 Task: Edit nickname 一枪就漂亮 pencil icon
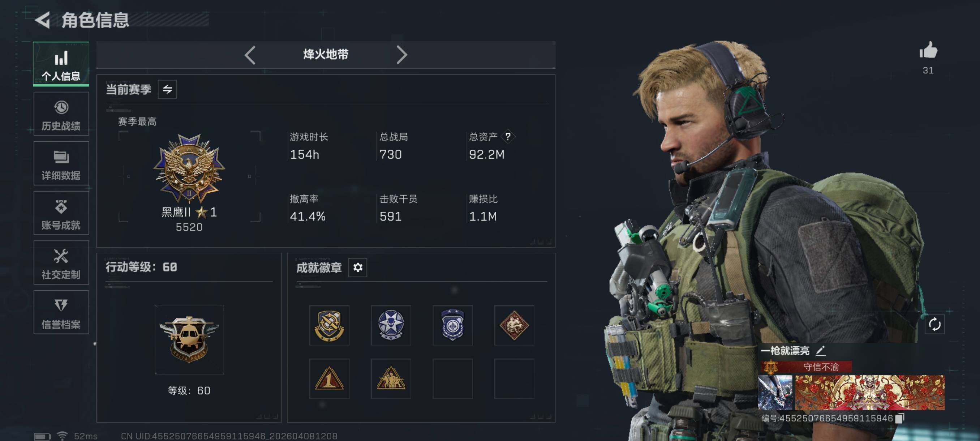pyautogui.click(x=821, y=350)
